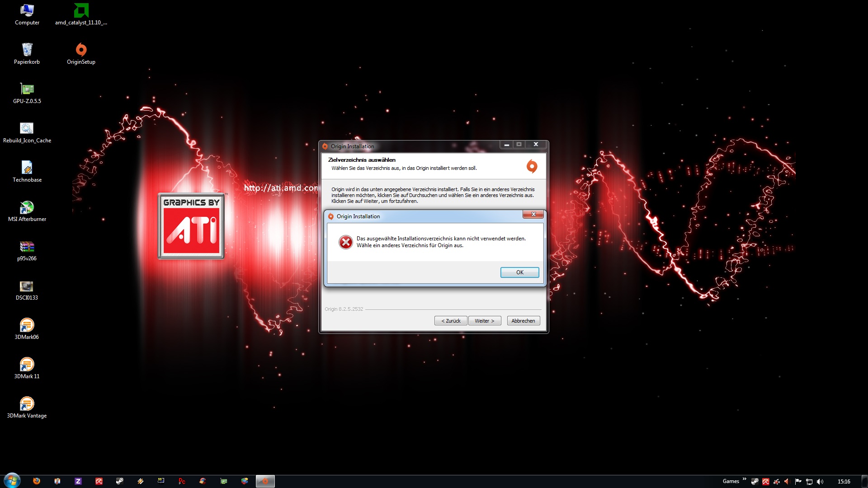Open Avira from the taskbar pinned icons
Screen dimensions: 868x488
99,481
